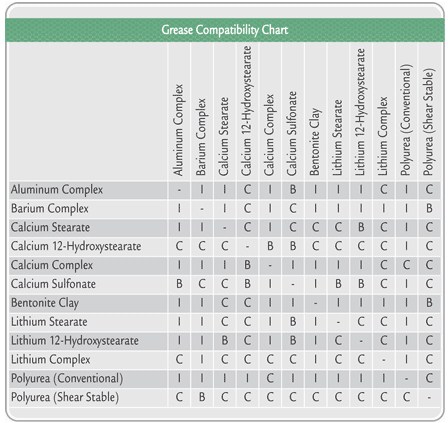Select the Lithium Stearate row label
Viewport: 448px width, 423px height.
(49, 322)
